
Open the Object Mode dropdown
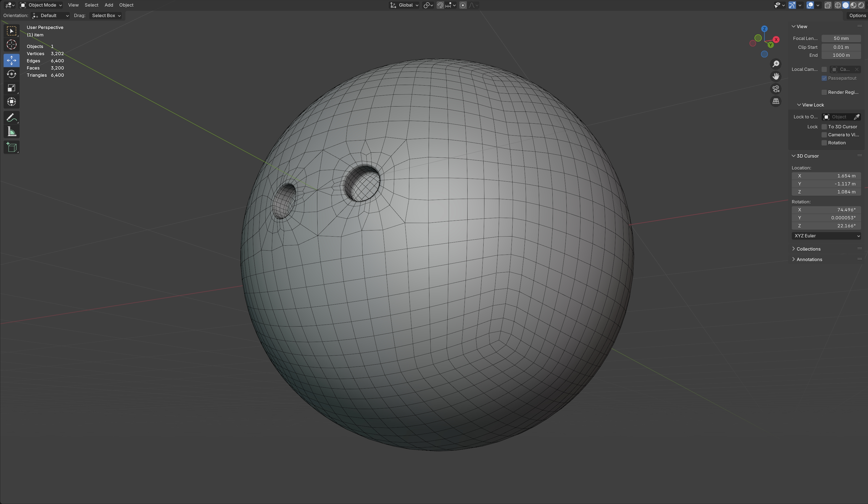click(41, 5)
